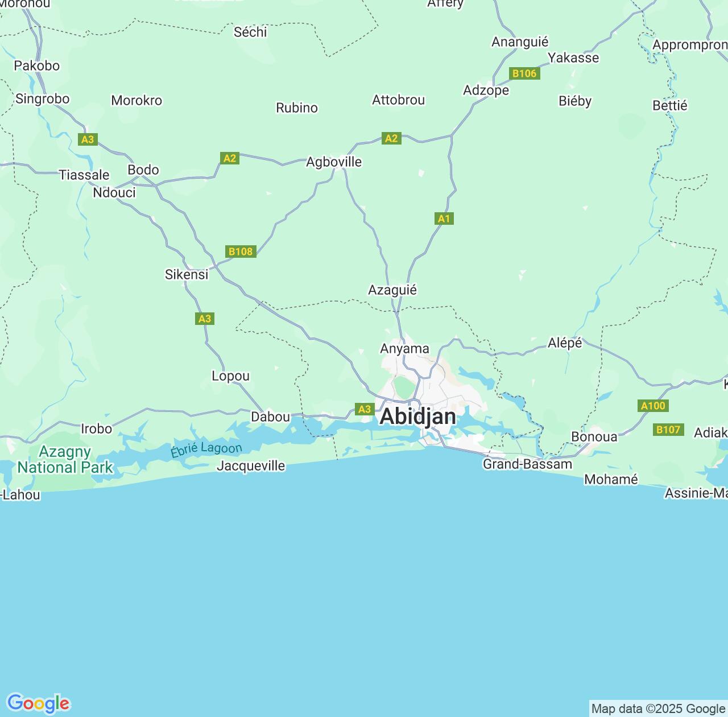Viewport: 728px width, 717px height.
Task: Click the A100 highway shield
Action: [653, 406]
